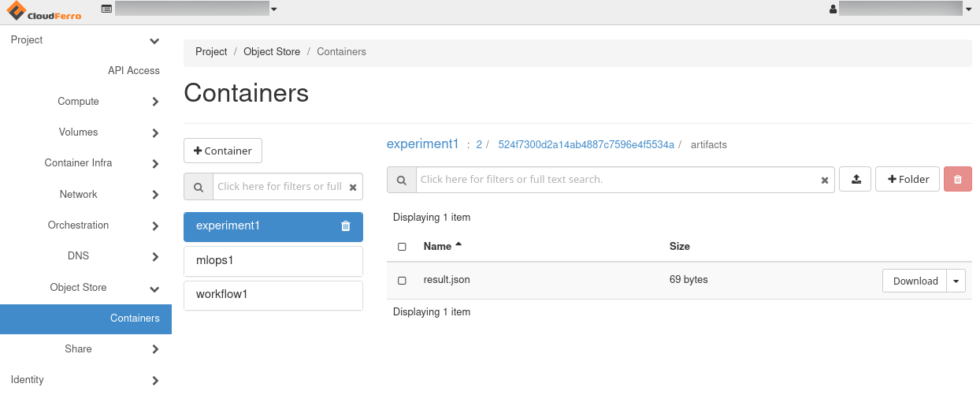Open the 524f7300d2a14ab4887c7596e4f5534a folder link
This screenshot has width=980, height=406.
click(586, 145)
